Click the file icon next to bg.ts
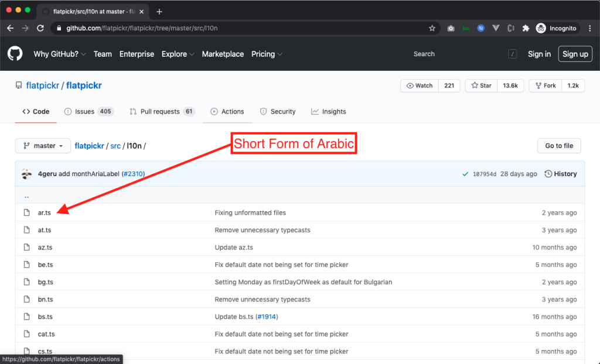The width and height of the screenshot is (600, 364). (x=26, y=282)
